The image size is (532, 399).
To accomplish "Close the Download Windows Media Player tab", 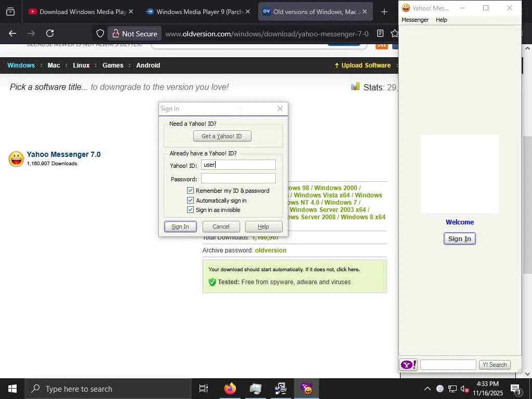I will [131, 11].
